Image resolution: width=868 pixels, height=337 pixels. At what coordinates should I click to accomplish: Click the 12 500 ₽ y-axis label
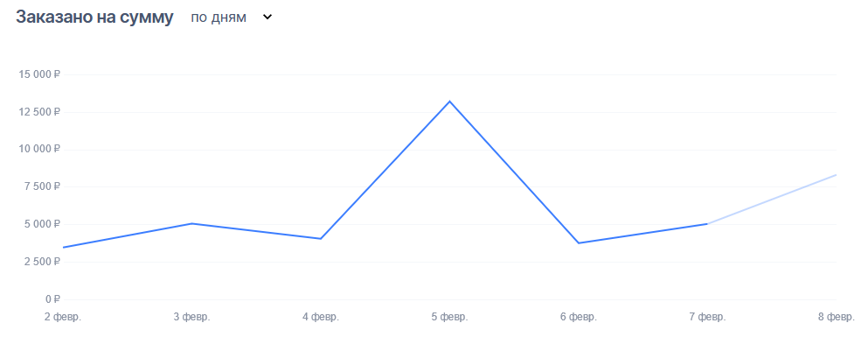coord(39,112)
